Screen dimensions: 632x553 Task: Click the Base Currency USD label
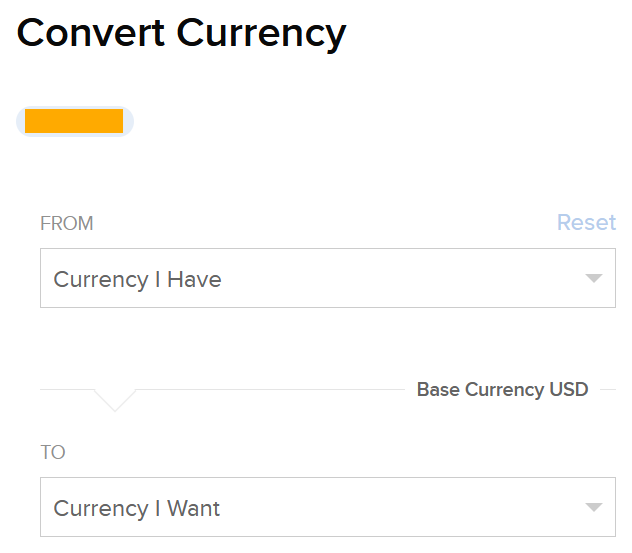point(502,389)
